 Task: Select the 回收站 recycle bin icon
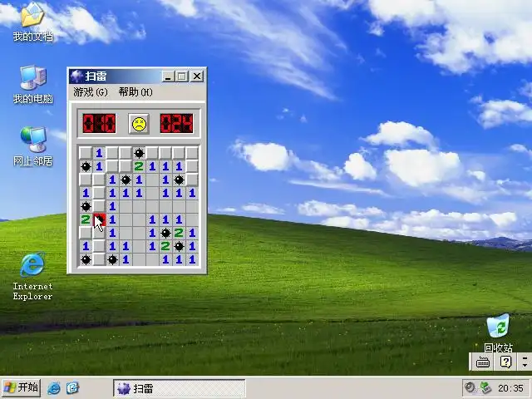[x=498, y=332]
